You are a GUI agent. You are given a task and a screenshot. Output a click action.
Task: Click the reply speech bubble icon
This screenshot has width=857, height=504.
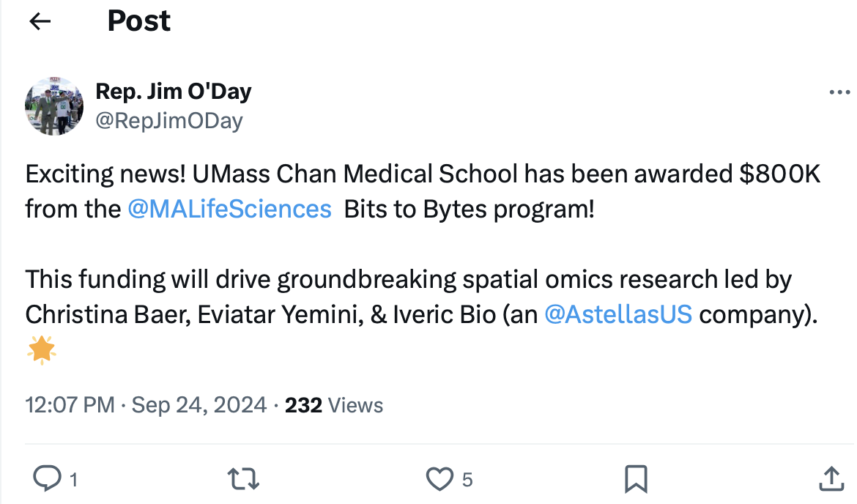pos(48,479)
